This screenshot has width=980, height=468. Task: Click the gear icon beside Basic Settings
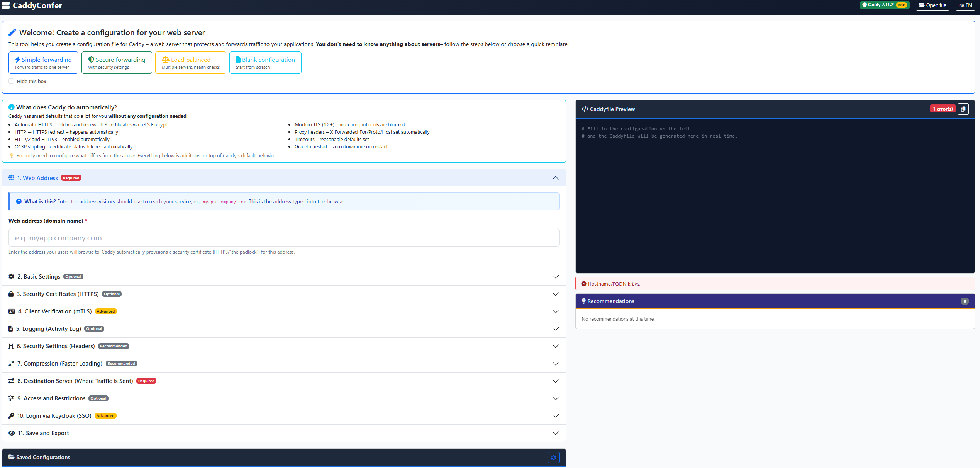coord(11,277)
